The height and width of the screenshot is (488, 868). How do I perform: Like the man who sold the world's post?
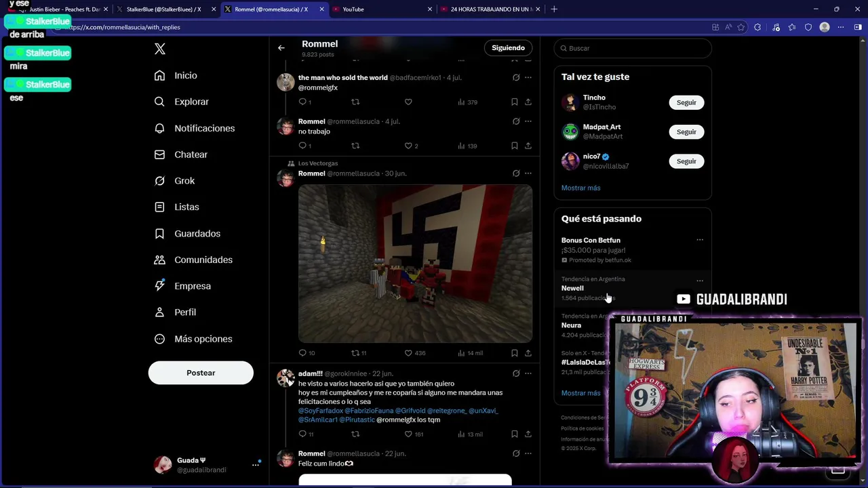point(408,102)
